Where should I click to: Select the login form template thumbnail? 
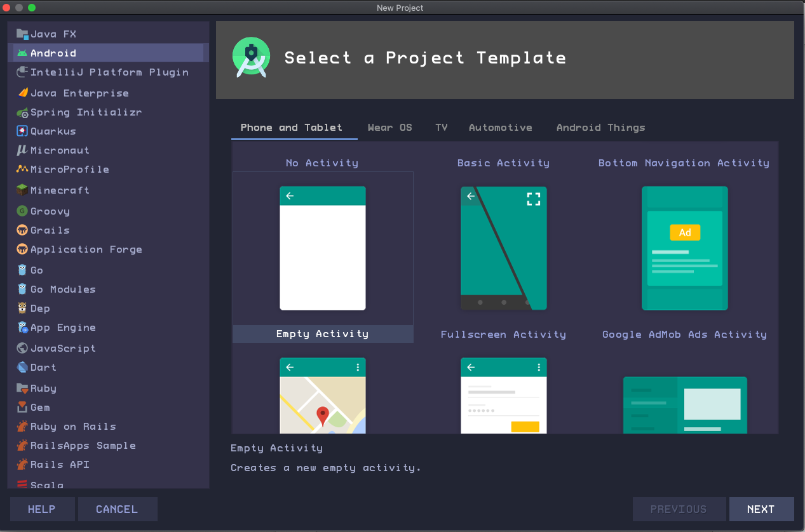coord(504,396)
